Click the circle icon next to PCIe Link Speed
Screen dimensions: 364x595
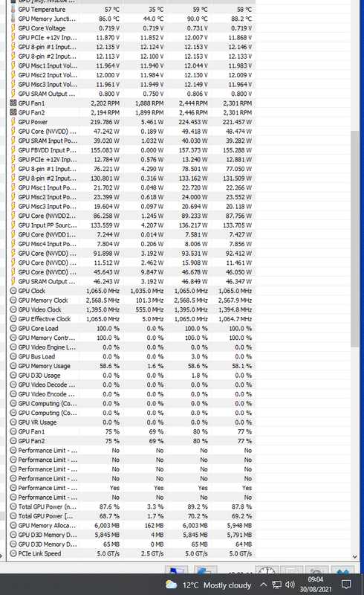click(13, 553)
